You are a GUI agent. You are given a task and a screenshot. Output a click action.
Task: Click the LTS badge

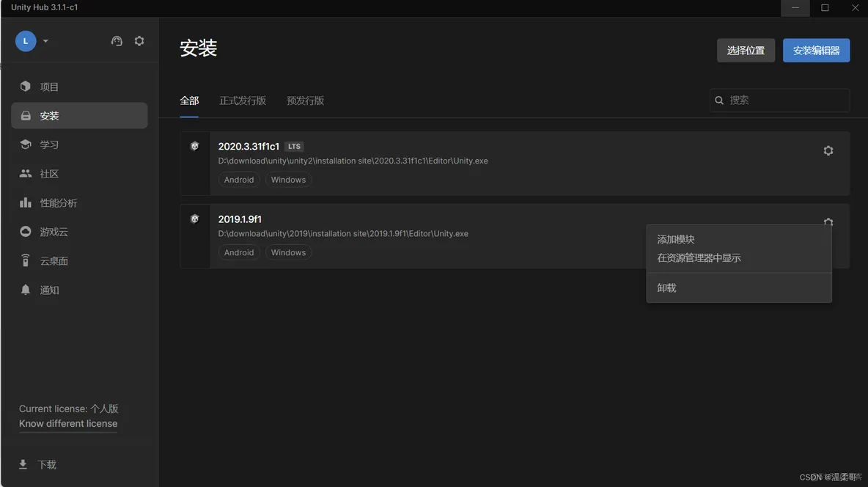click(x=294, y=146)
